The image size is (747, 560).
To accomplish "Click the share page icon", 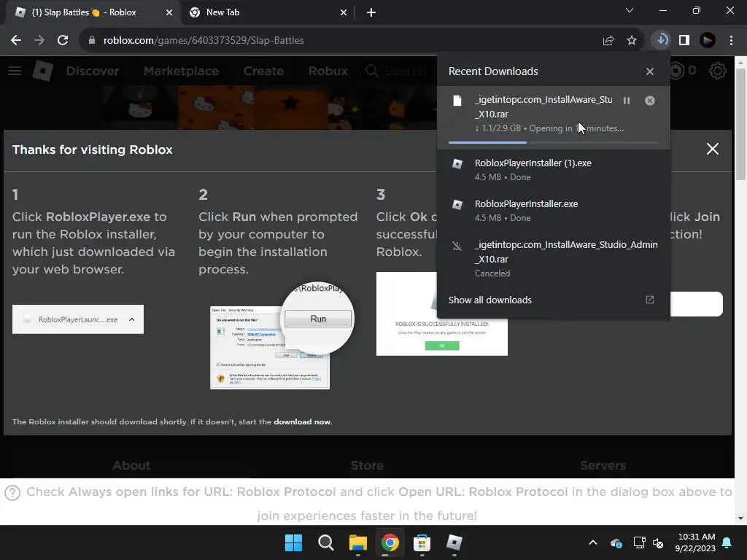I will (608, 41).
